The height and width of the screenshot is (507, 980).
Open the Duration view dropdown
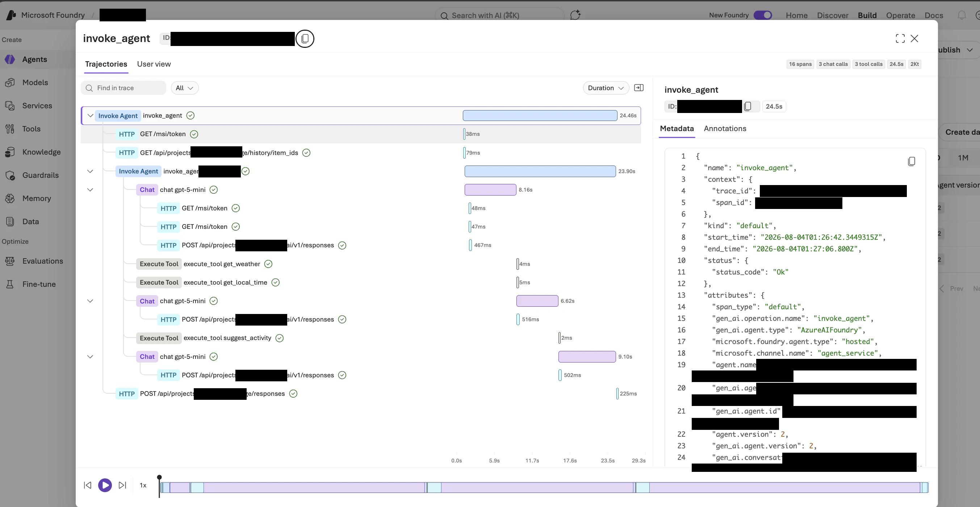click(606, 88)
